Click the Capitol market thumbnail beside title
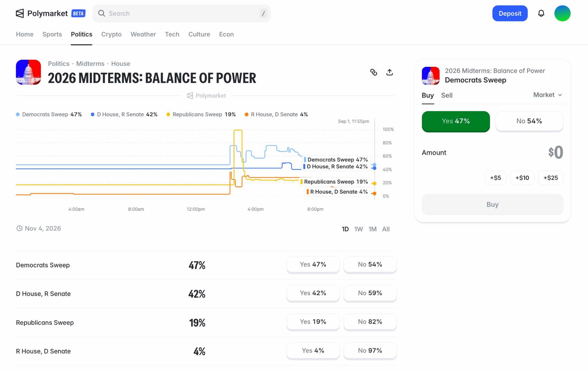This screenshot has height=370, width=588. click(28, 72)
